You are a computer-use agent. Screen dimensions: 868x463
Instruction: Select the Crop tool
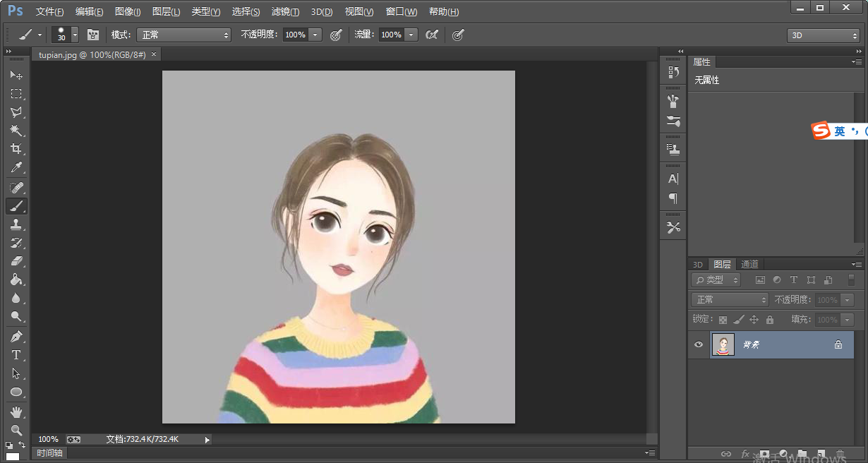point(16,149)
